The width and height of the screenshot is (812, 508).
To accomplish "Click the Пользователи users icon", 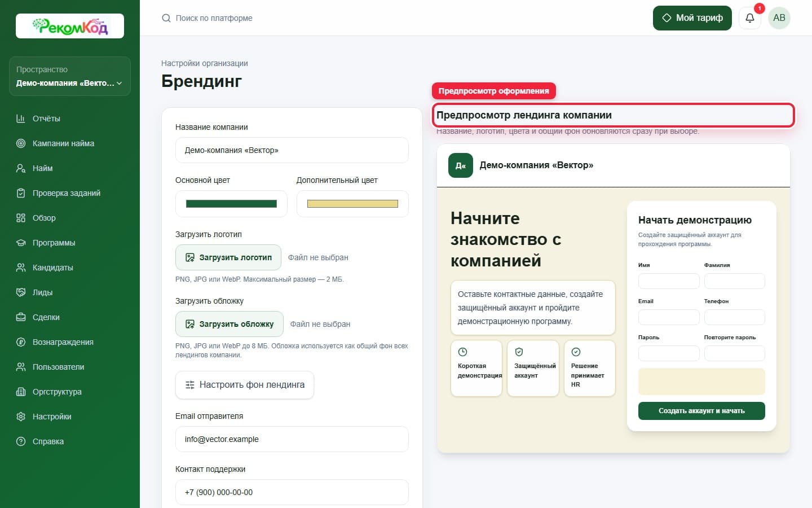I will pyautogui.click(x=21, y=367).
